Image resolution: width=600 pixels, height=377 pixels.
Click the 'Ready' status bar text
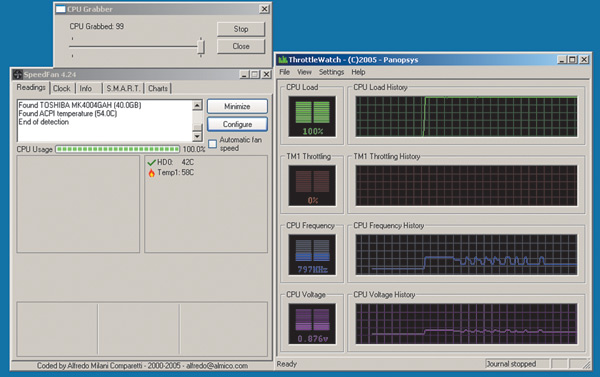[x=287, y=364]
